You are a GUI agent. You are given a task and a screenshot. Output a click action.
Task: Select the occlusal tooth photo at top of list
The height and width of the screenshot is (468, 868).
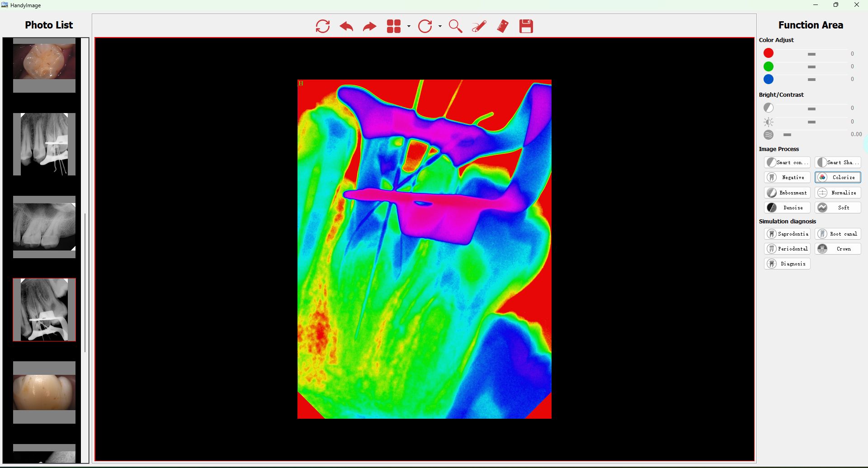(44, 61)
